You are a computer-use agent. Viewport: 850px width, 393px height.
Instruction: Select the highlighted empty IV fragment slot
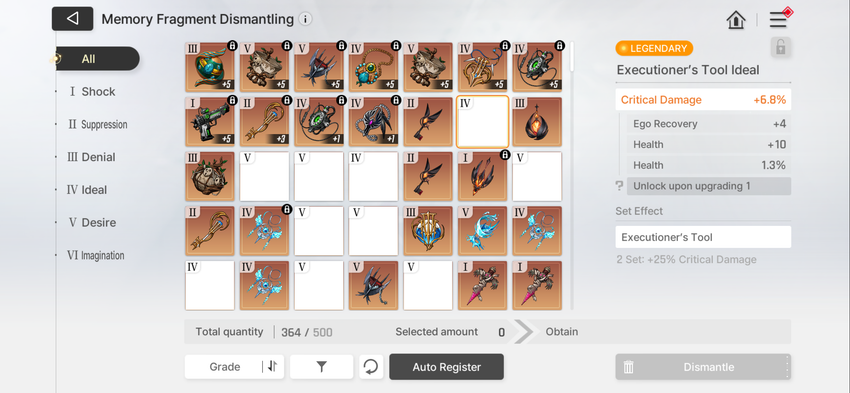pyautogui.click(x=482, y=122)
